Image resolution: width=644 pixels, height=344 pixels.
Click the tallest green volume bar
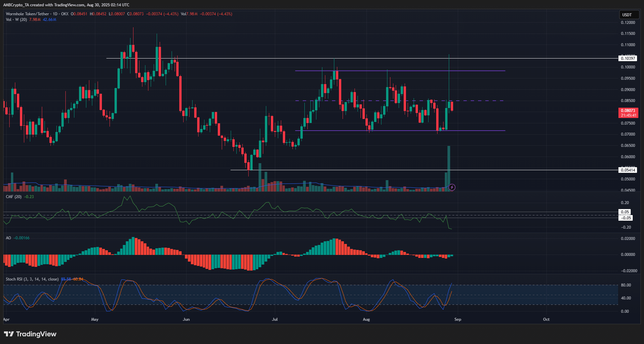point(449,166)
